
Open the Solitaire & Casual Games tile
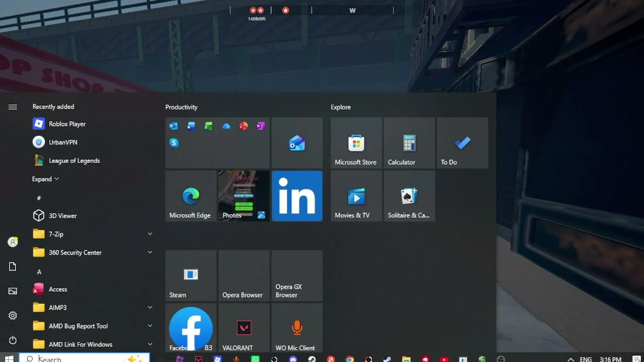pyautogui.click(x=409, y=196)
